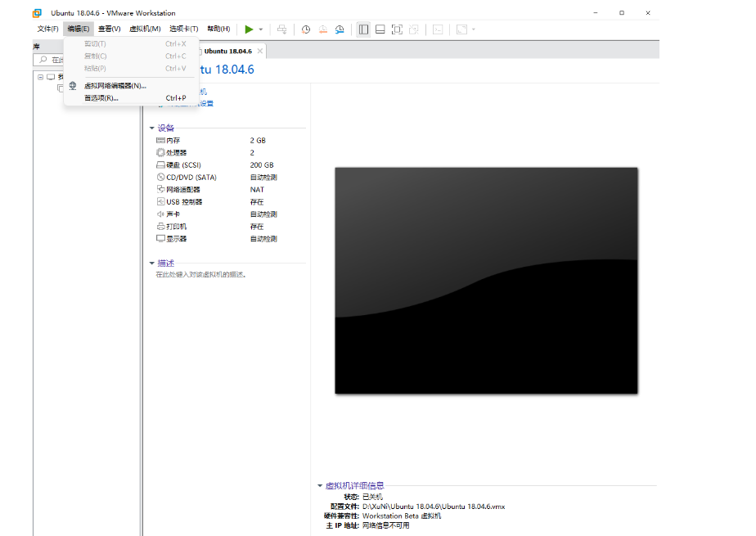Open the power options dropdown arrow beside play
This screenshot has height=536, width=756.
[x=261, y=29]
